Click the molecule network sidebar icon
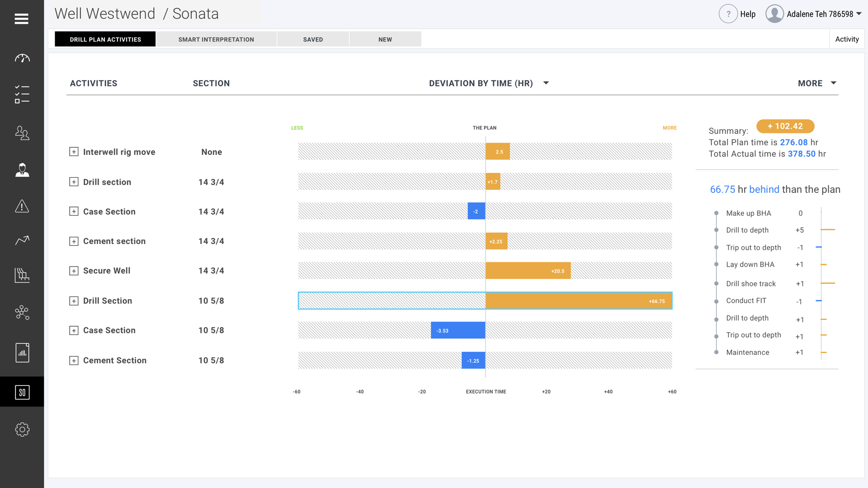This screenshot has width=868, height=488. (x=22, y=312)
